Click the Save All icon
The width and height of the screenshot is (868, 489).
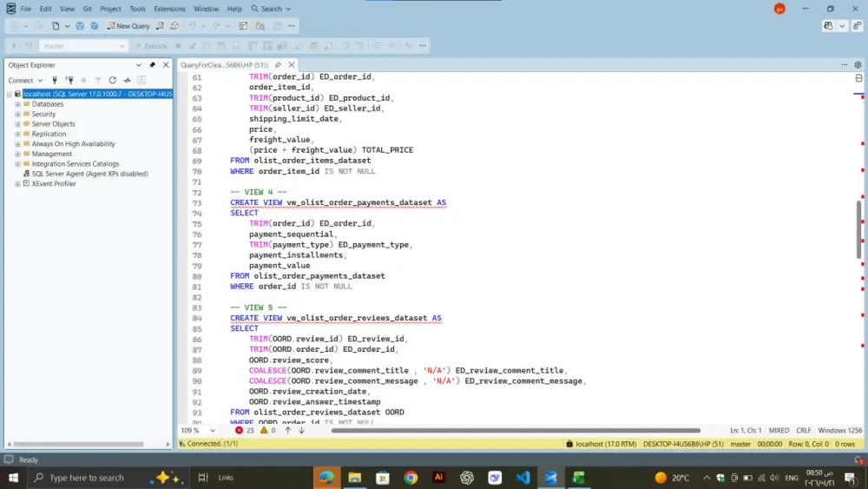94,26
